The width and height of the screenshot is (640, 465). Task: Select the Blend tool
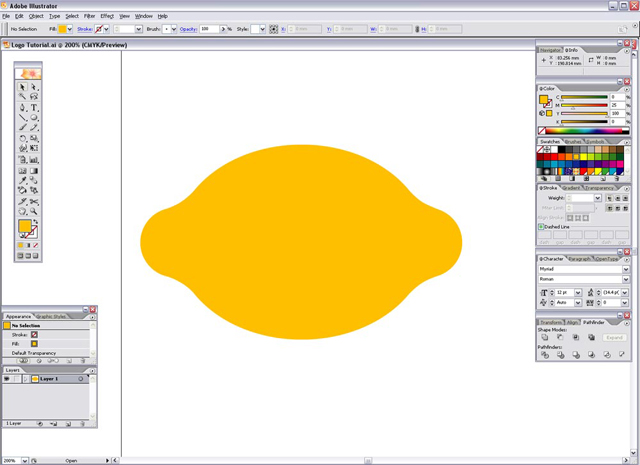(34, 180)
